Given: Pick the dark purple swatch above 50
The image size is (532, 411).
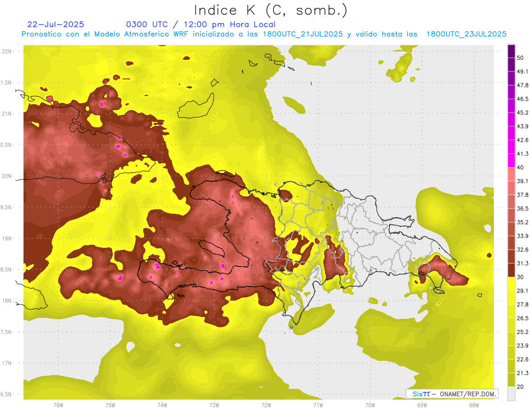Looking at the screenshot, I should coord(511,51).
